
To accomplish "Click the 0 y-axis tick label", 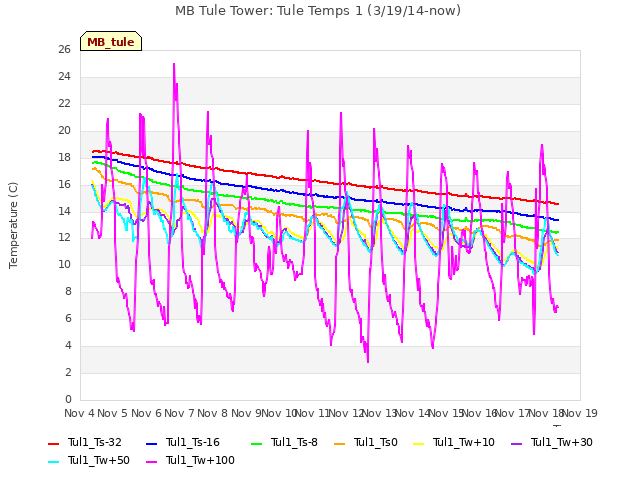I will click(68, 399).
